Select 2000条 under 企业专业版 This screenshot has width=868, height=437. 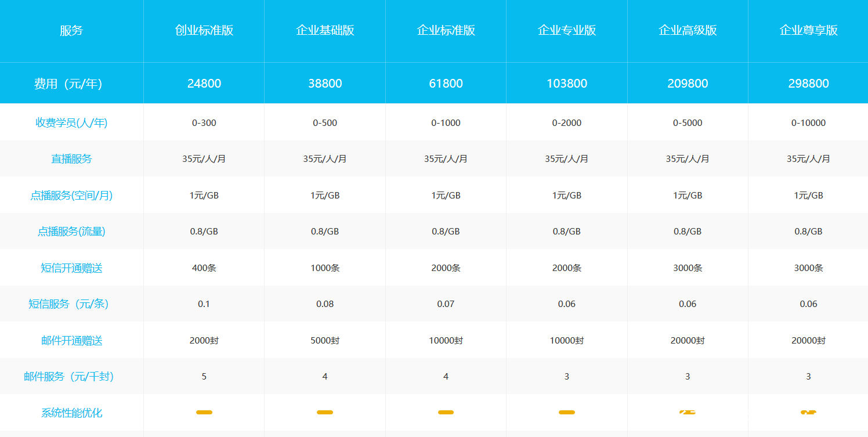[567, 268]
